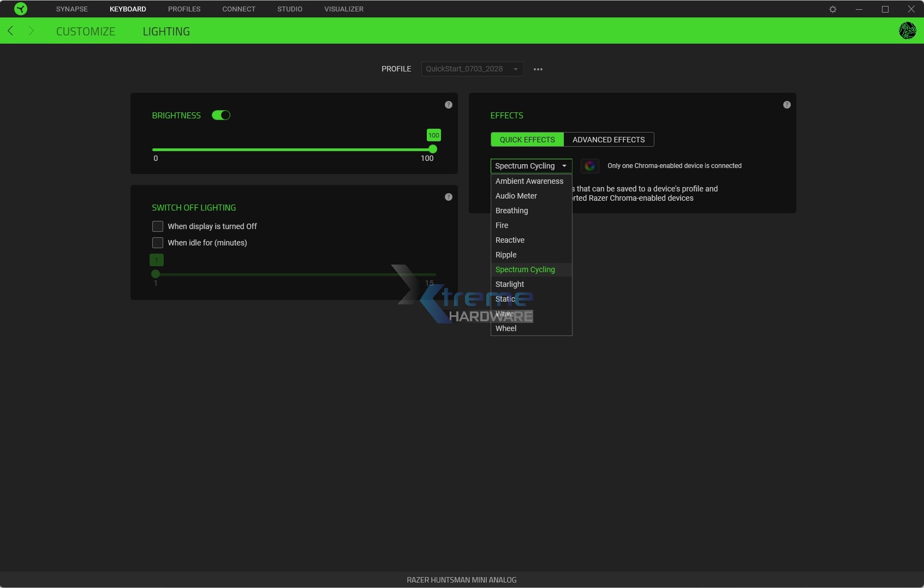
Task: Open the profile avatar in top-right
Action: click(907, 31)
